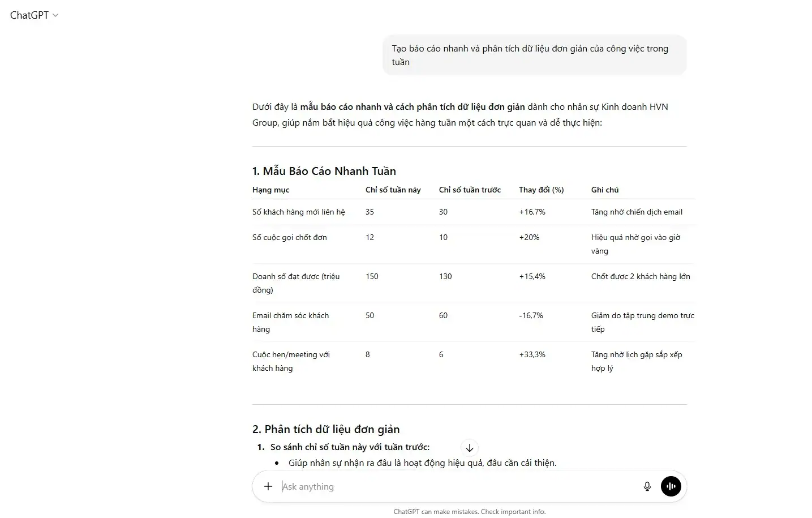The image size is (812, 518).
Task: Click the "Ghi chú" column header
Action: pyautogui.click(x=605, y=190)
